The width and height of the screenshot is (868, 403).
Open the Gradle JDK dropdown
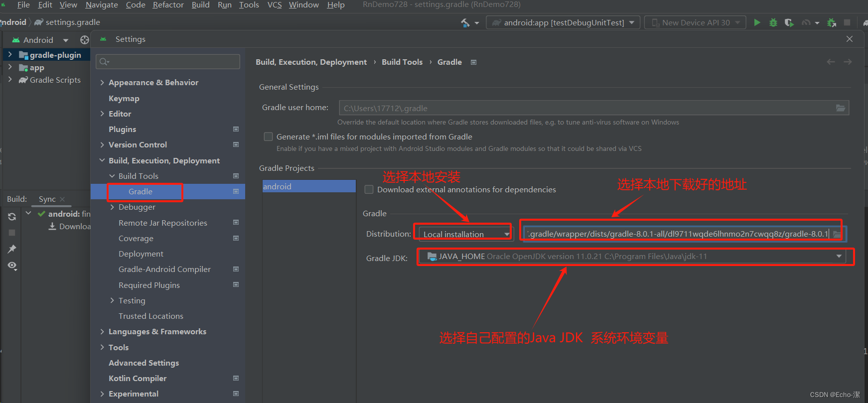pos(632,257)
